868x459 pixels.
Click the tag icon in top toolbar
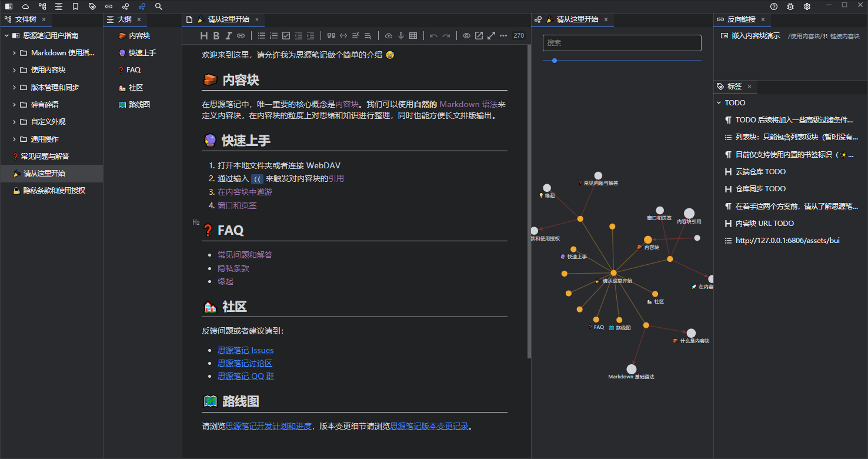92,6
